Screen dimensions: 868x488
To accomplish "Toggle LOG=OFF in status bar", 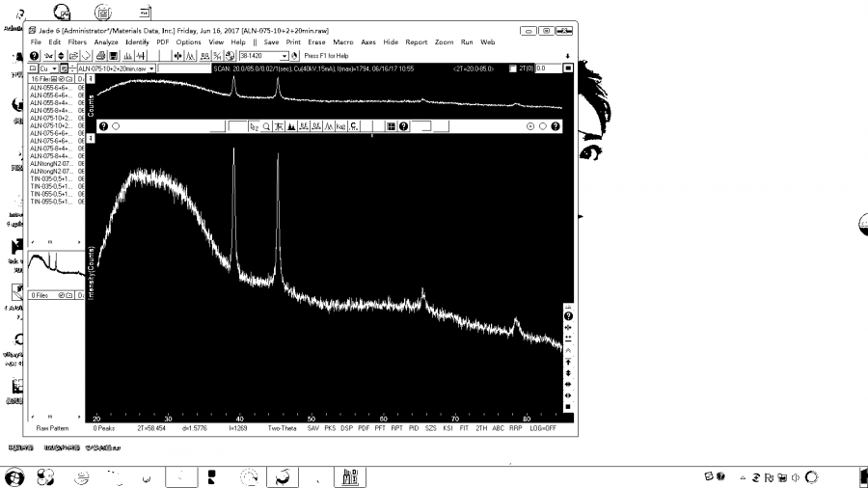I will 543,428.
